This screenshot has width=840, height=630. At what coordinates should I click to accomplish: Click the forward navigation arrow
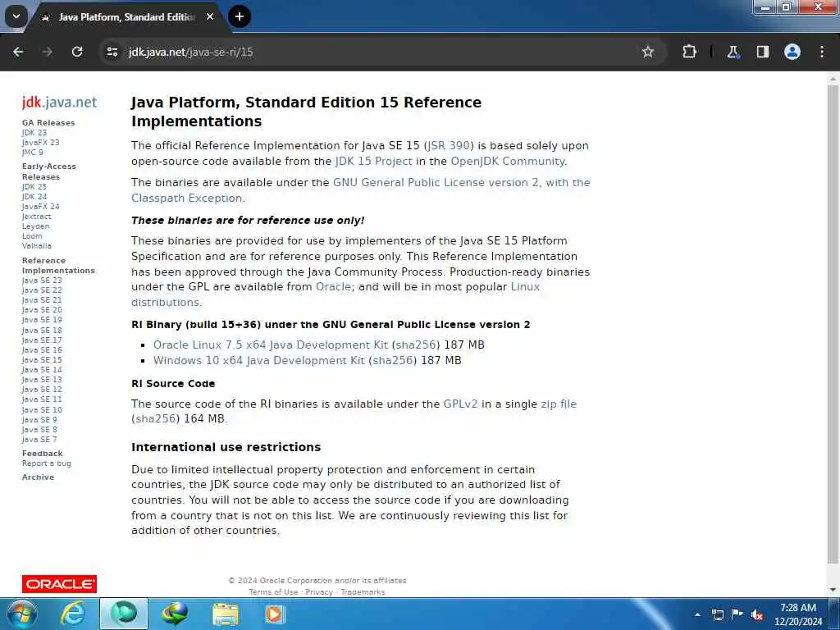point(48,52)
